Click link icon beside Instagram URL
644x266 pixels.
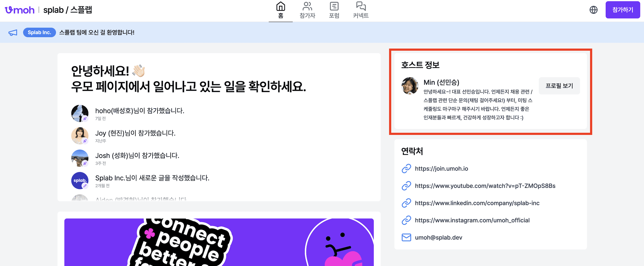pos(406,220)
